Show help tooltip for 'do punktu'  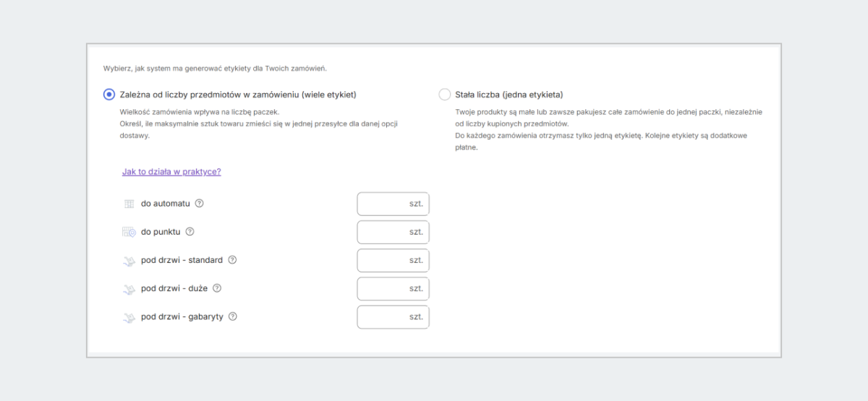point(190,232)
